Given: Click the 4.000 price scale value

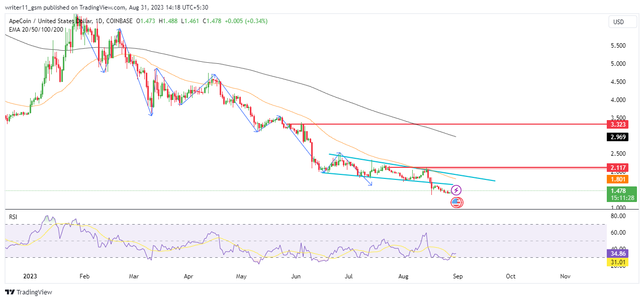Looking at the screenshot, I should click(x=618, y=100).
